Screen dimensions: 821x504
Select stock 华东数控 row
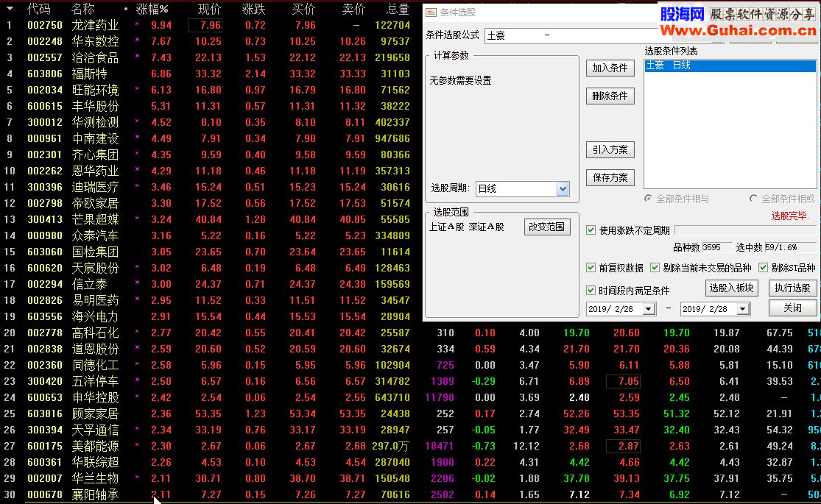tap(207, 41)
